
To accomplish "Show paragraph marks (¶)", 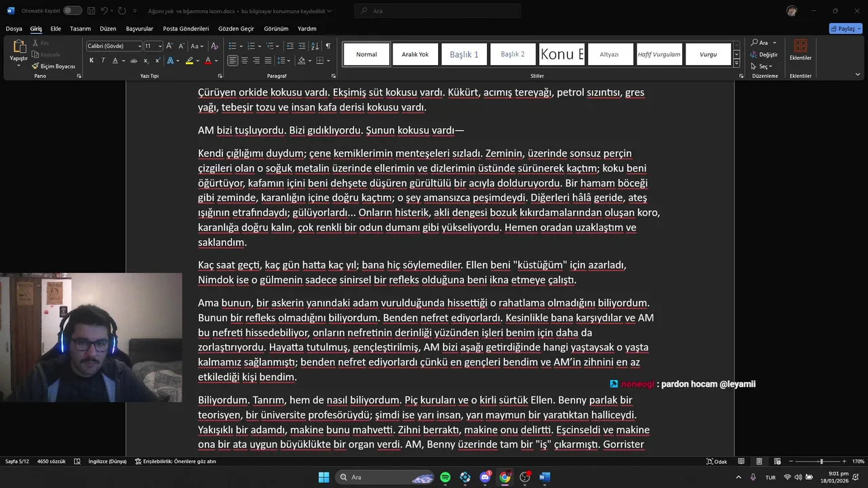I will click(x=328, y=46).
